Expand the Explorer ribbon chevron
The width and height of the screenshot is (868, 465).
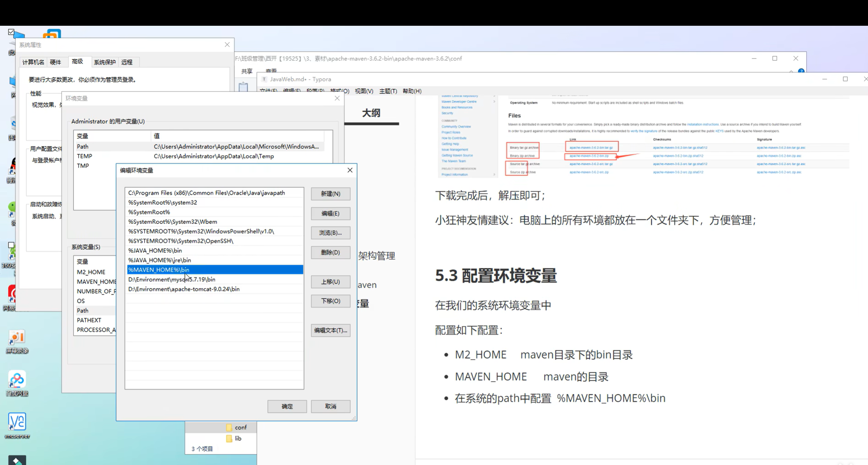(x=791, y=71)
